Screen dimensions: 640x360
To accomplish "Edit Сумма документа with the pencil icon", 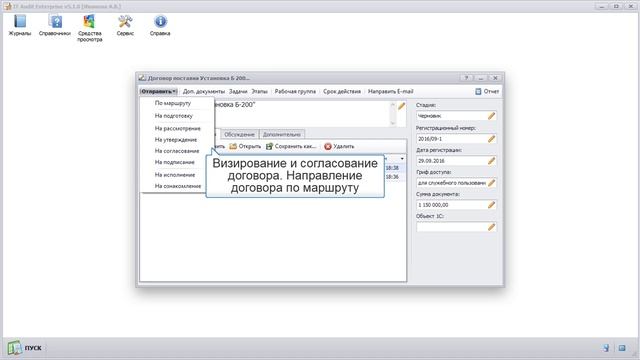I will click(x=491, y=205).
